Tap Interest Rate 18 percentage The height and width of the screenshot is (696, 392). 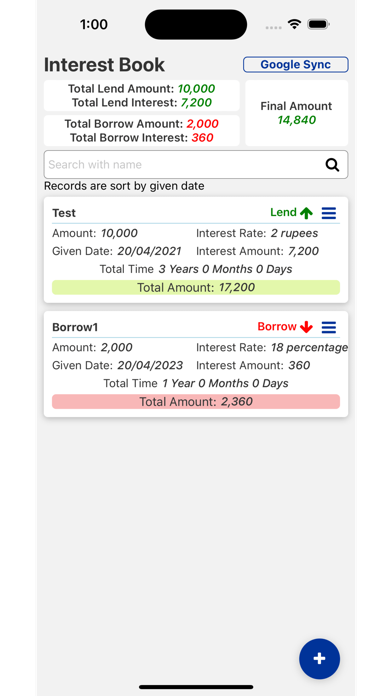click(272, 348)
